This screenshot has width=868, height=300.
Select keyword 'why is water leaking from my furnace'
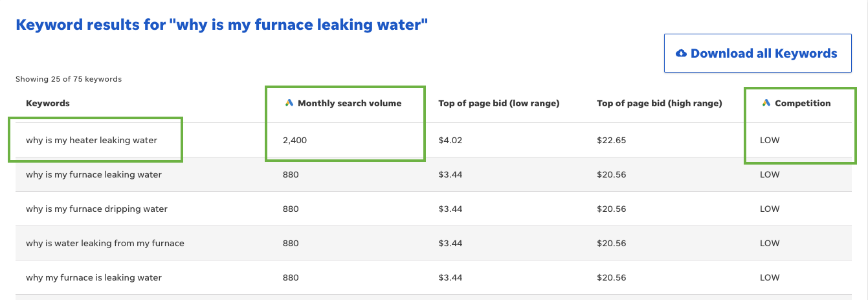[105, 243]
